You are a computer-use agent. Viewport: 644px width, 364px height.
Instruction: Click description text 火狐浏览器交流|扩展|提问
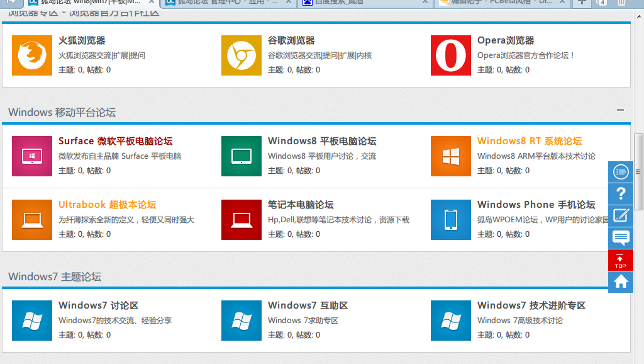[102, 55]
